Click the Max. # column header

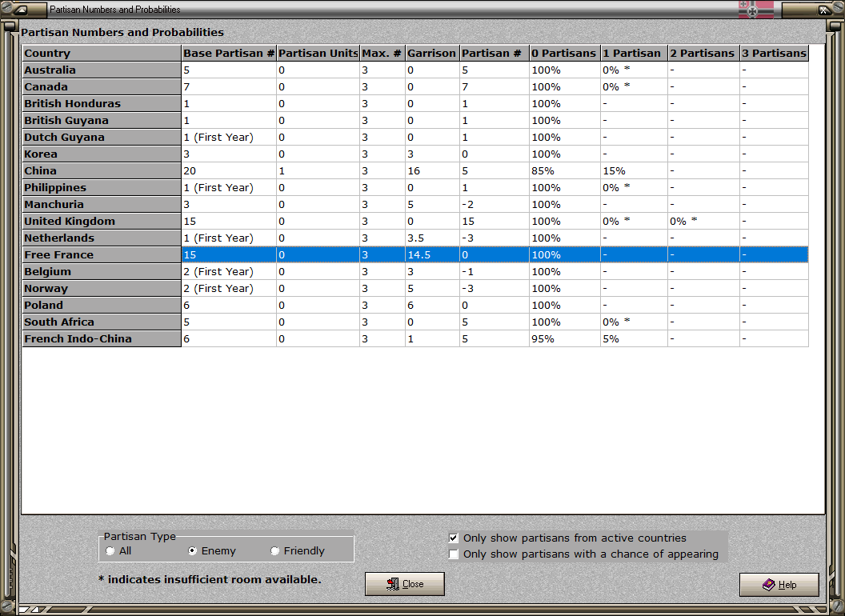pos(382,53)
